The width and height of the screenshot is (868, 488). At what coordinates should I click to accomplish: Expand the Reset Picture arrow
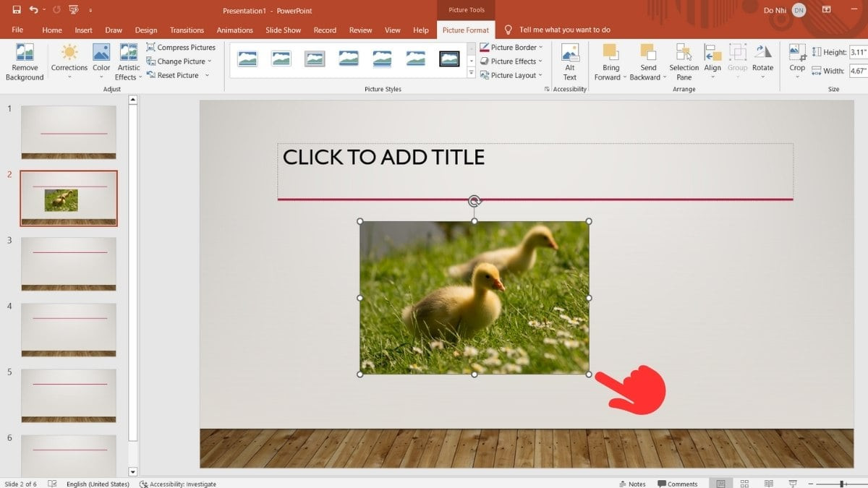point(207,75)
